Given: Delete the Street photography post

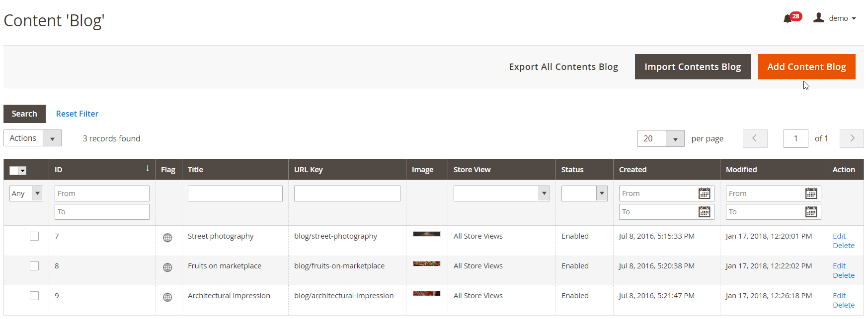Looking at the screenshot, I should pos(844,246).
